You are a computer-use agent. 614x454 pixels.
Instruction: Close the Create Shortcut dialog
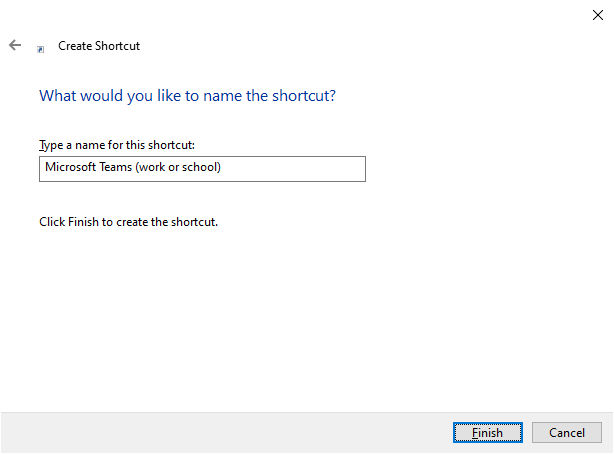(598, 15)
